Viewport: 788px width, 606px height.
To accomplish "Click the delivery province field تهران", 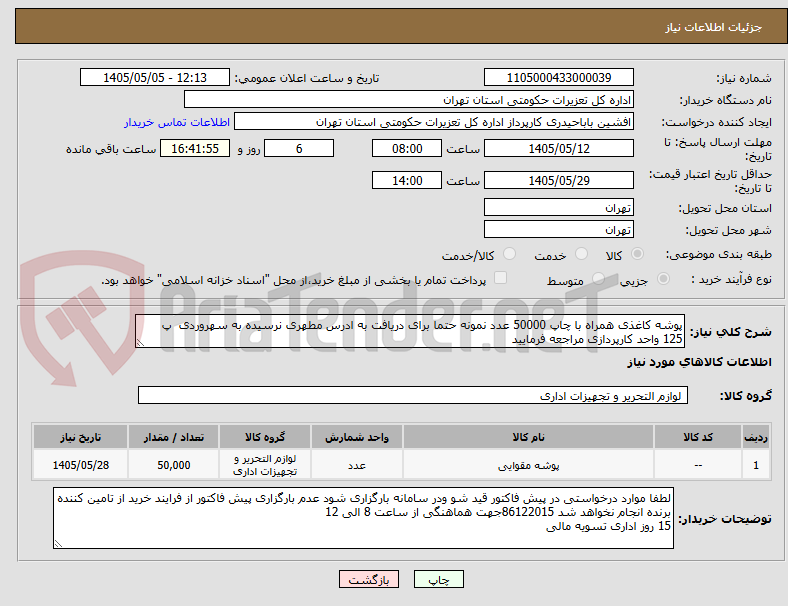I will pyautogui.click(x=559, y=207).
